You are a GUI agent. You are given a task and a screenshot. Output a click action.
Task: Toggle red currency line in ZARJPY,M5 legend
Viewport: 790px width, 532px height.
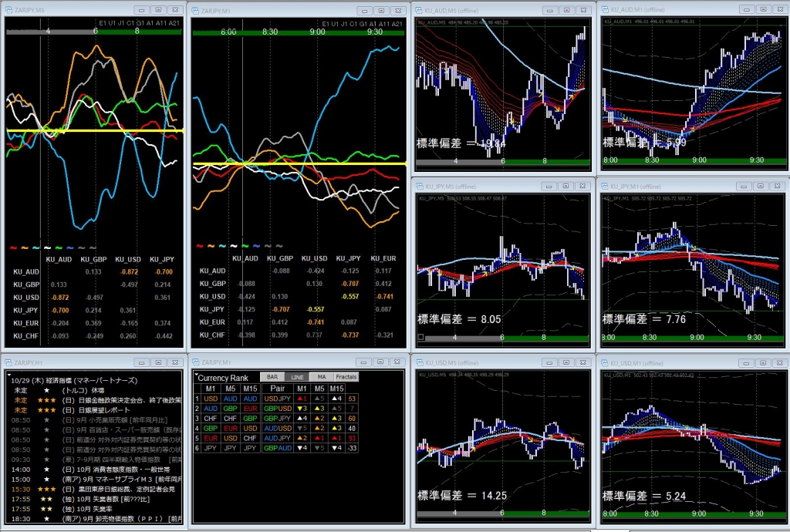(12, 247)
